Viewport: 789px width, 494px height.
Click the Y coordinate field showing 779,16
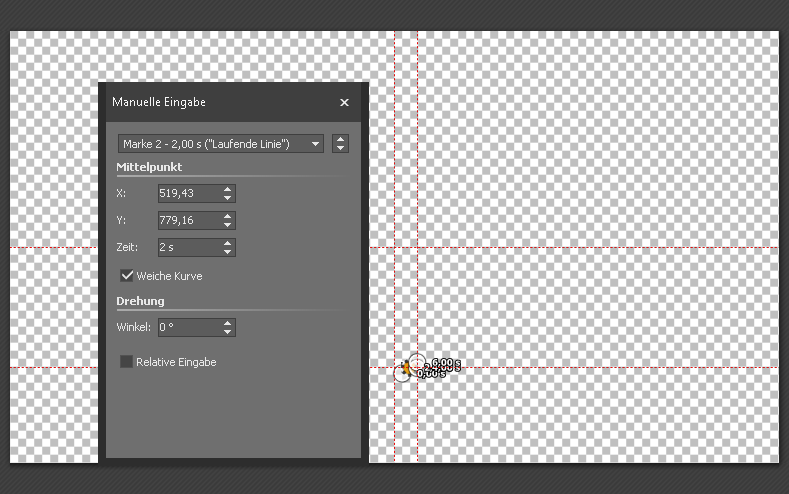click(189, 220)
